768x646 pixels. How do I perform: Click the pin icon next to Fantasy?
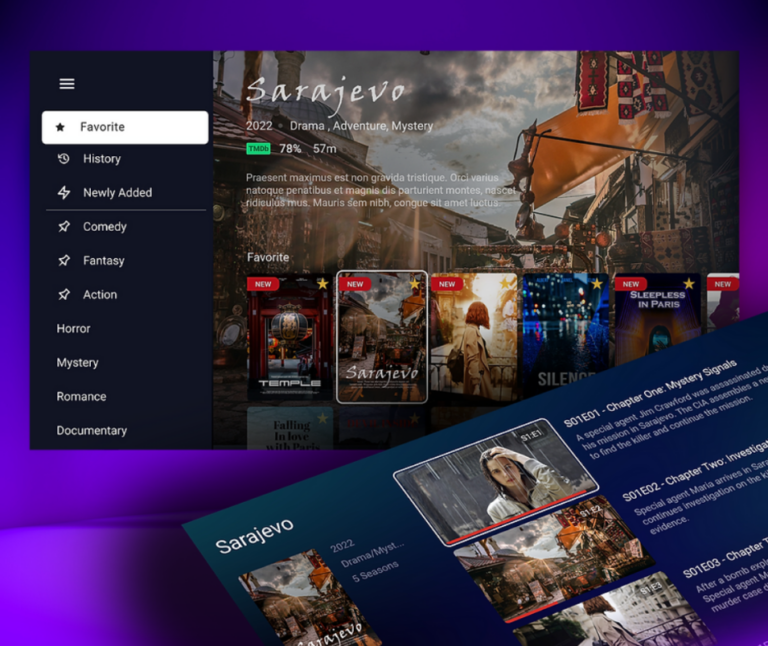[64, 261]
